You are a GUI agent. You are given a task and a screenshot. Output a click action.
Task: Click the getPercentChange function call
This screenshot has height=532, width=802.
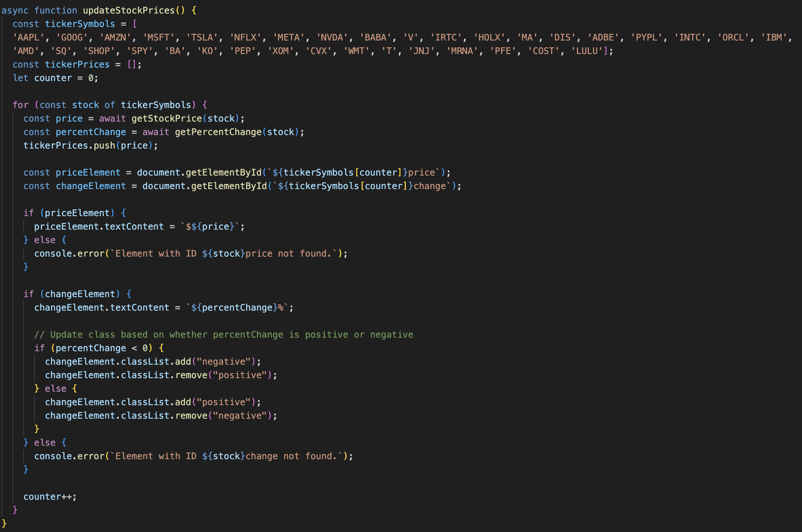click(218, 132)
